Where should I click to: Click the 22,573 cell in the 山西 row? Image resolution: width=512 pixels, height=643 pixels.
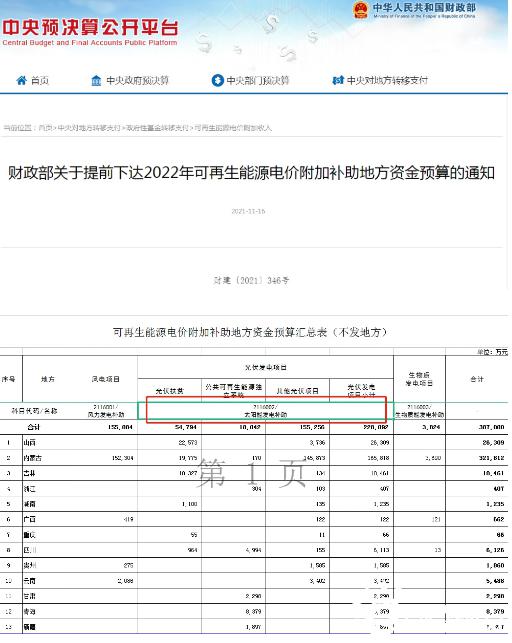point(188,442)
